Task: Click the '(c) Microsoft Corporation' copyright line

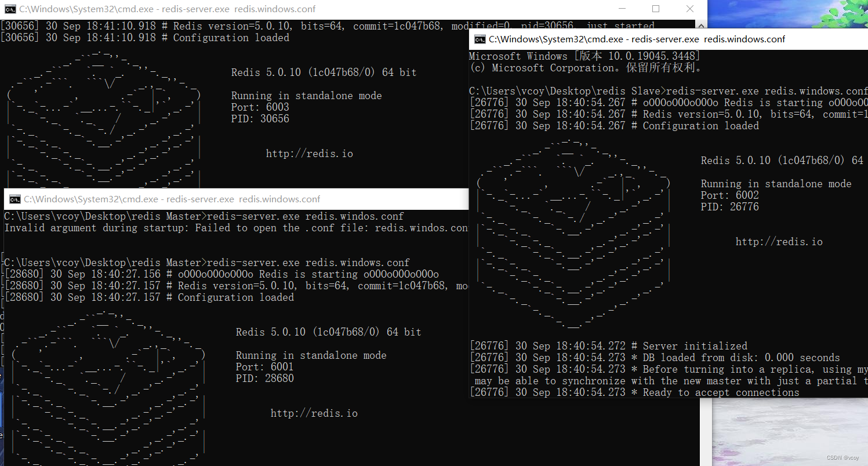Action: (586, 68)
